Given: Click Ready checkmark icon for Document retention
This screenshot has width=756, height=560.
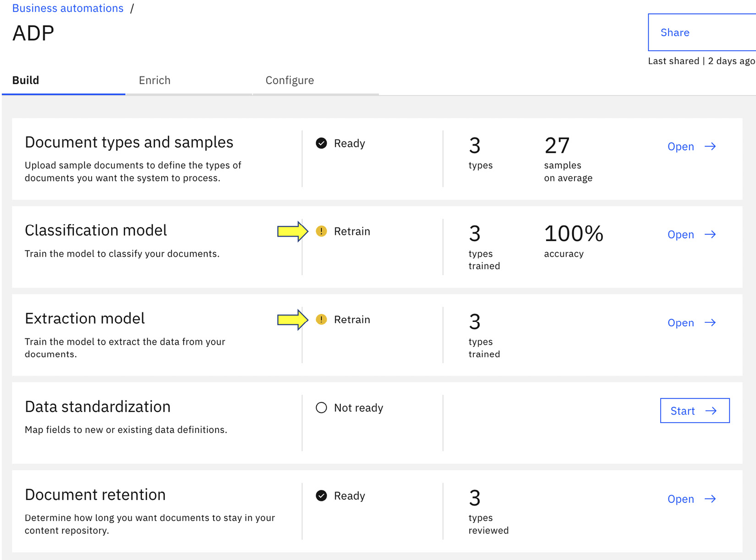Looking at the screenshot, I should pos(322,496).
